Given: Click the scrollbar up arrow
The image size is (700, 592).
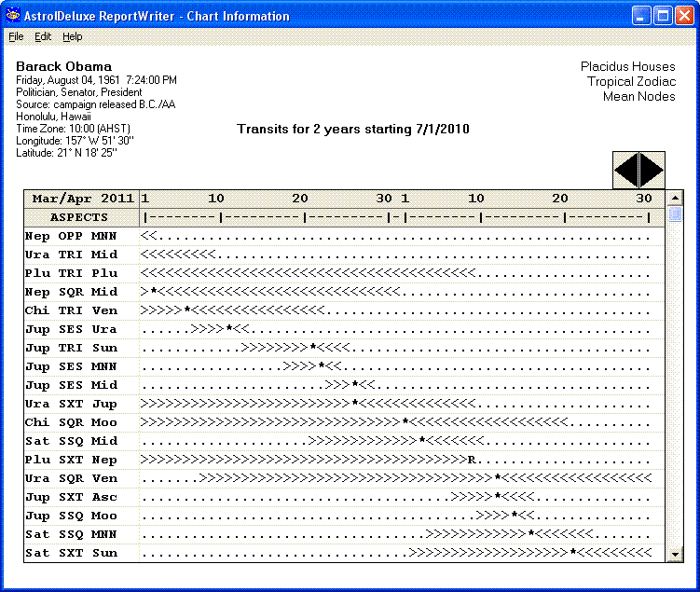Looking at the screenshot, I should tap(676, 199).
